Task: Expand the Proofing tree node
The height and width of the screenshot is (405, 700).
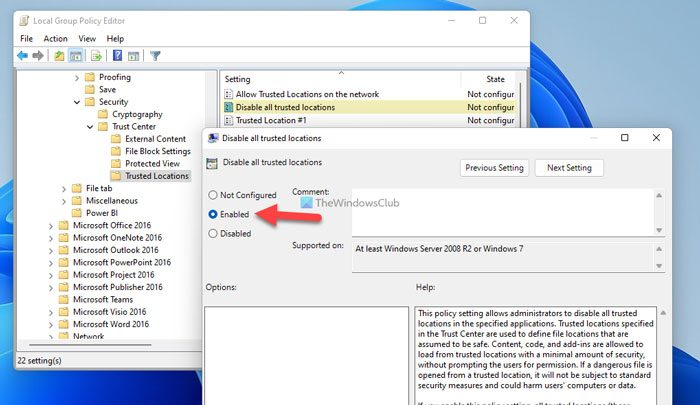Action: (77, 78)
